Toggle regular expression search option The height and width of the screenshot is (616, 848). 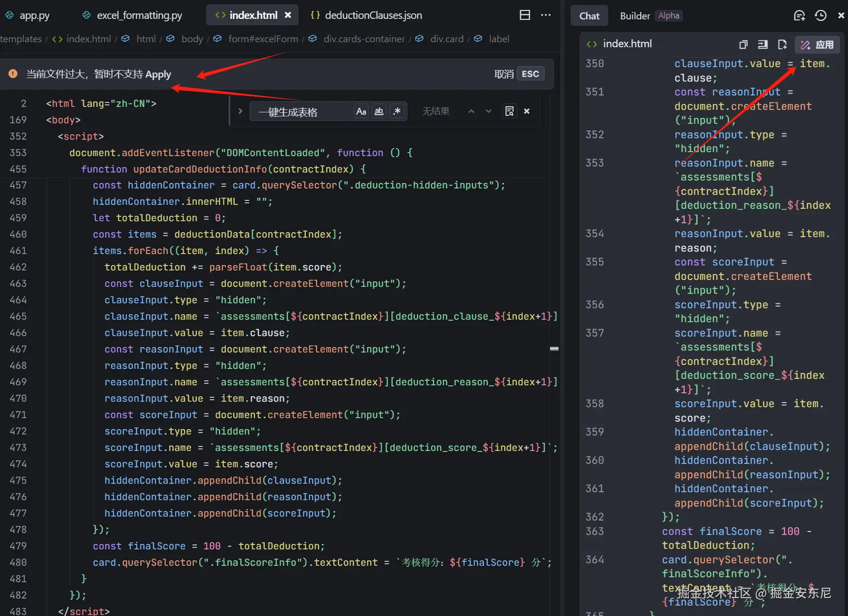click(x=396, y=111)
